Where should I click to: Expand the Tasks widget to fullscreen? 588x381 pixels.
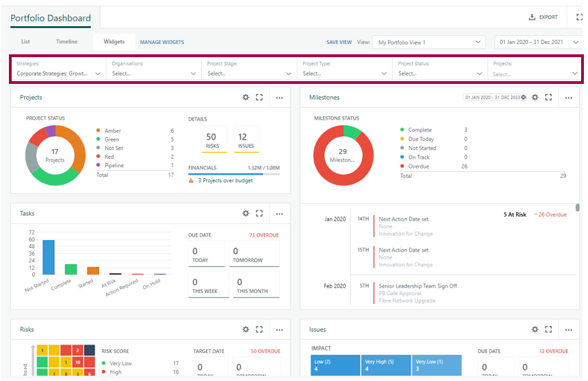click(x=259, y=213)
